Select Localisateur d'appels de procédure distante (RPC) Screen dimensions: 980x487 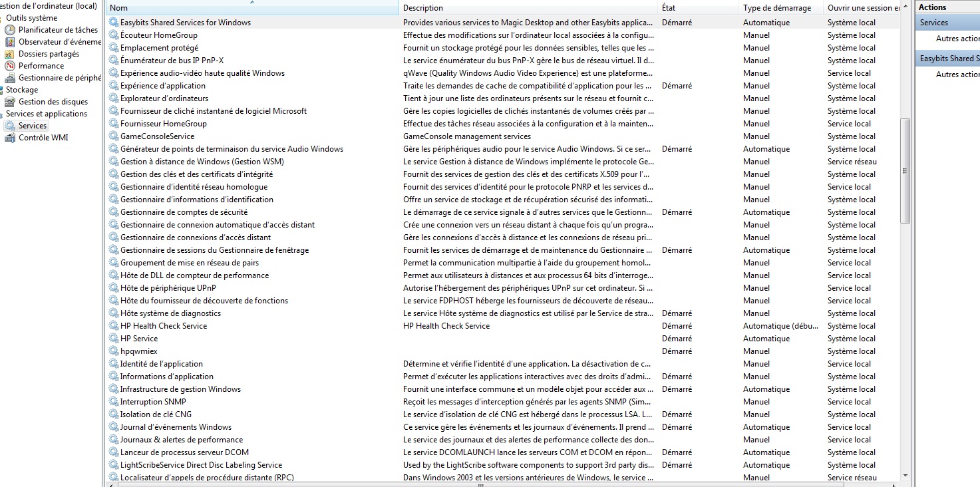pyautogui.click(x=207, y=478)
